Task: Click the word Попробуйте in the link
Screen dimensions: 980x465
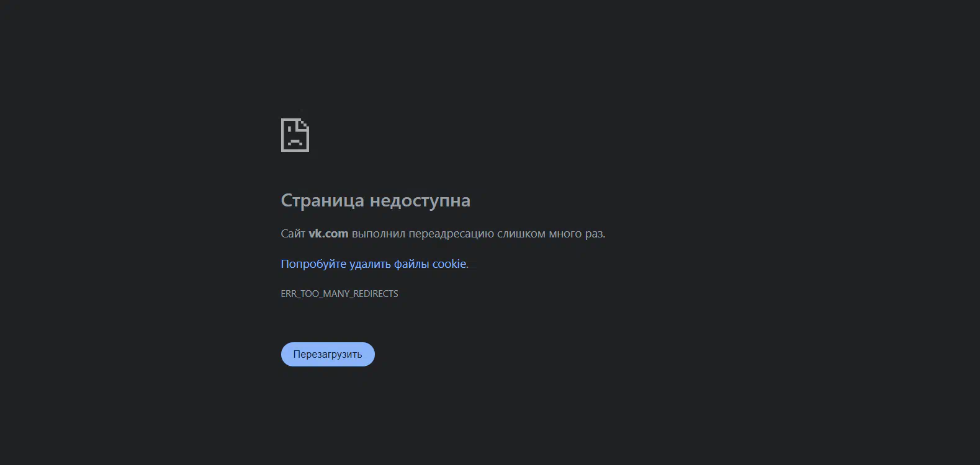Action: click(313, 264)
